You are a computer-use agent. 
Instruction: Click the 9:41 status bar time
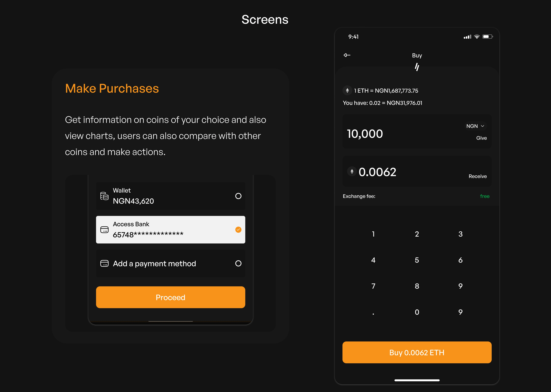(353, 37)
